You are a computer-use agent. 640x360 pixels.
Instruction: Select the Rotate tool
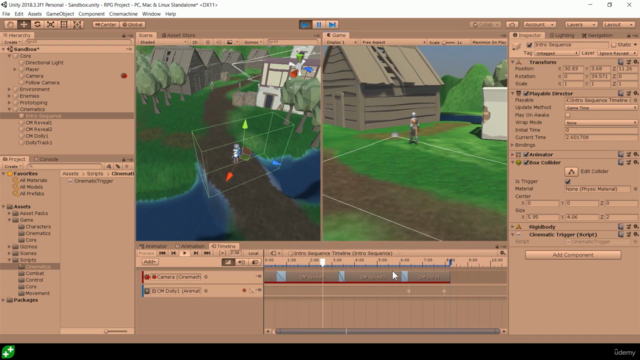[x=38, y=24]
